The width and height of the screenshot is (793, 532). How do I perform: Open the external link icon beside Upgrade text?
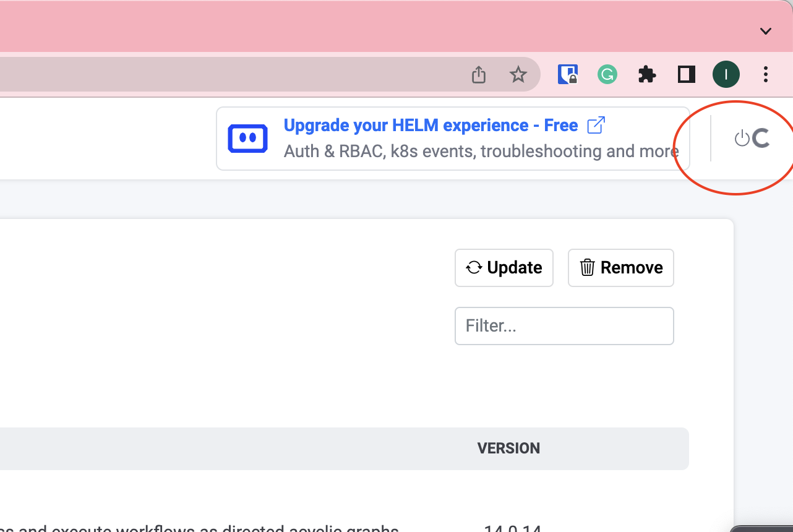tap(595, 125)
